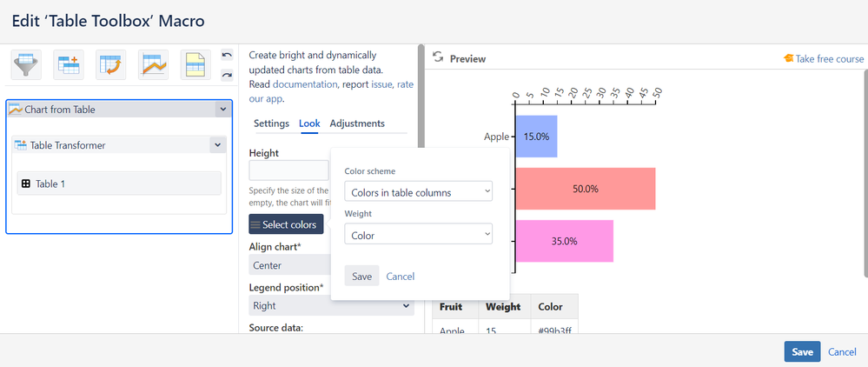Expand the Table Transformer chevron

pos(217,145)
